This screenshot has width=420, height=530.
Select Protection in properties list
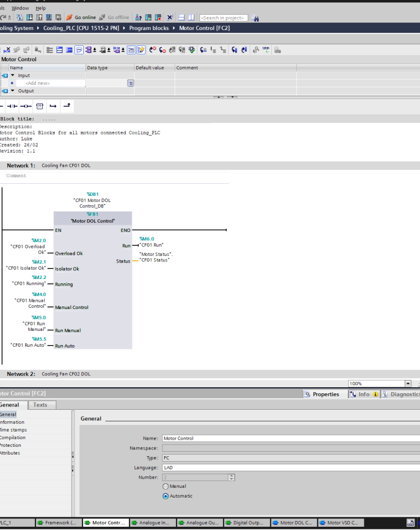[10, 446]
